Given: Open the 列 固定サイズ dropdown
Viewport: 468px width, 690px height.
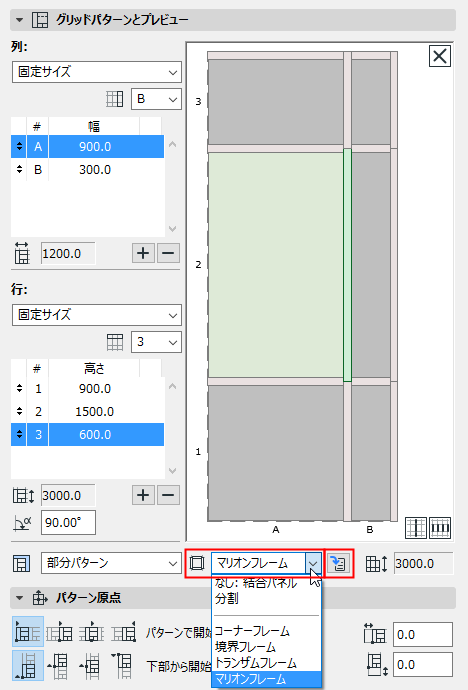Looking at the screenshot, I should (97, 72).
